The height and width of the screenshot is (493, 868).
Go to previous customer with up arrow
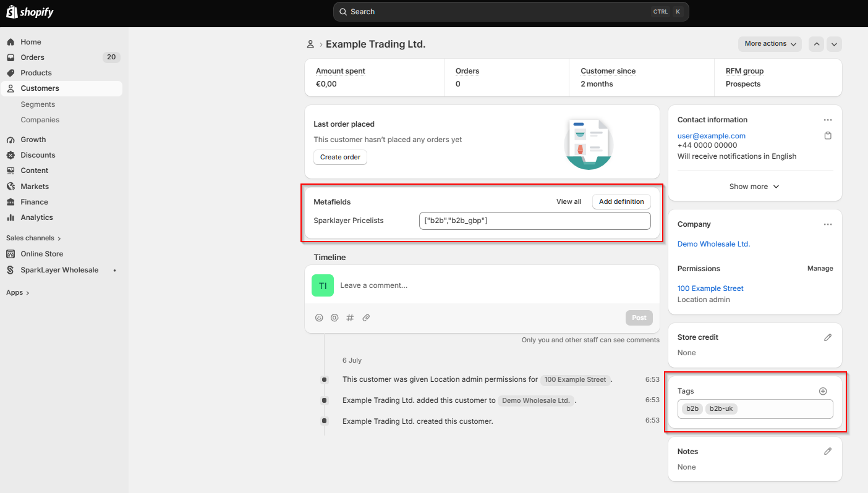click(816, 44)
